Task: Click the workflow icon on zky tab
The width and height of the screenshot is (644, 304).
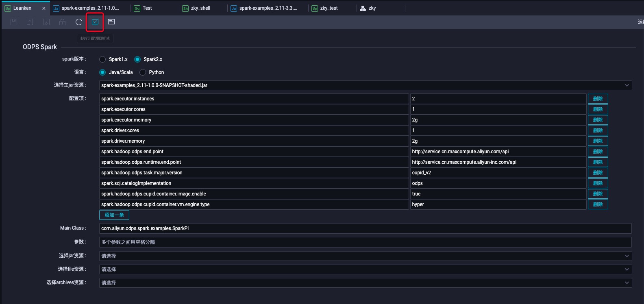Action: [x=363, y=8]
